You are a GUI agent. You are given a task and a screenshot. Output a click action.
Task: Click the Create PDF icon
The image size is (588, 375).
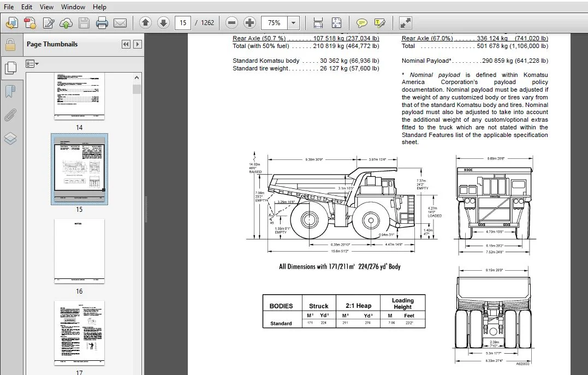30,23
